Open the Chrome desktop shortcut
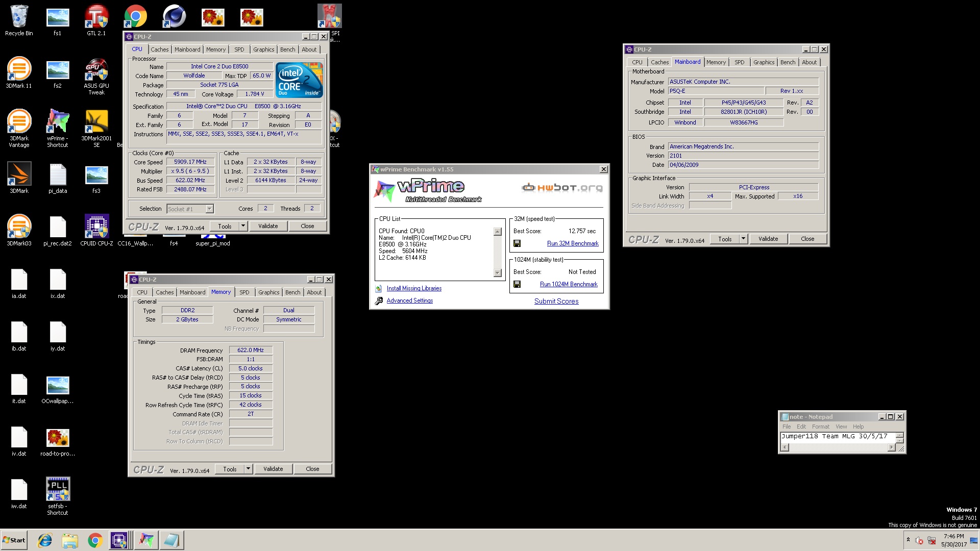 point(135,17)
